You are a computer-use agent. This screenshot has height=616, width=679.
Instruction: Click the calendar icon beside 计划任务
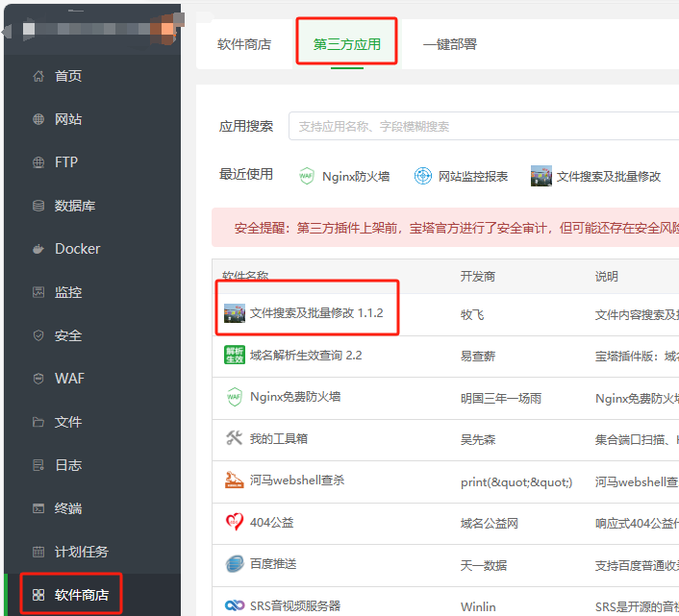pos(38,552)
